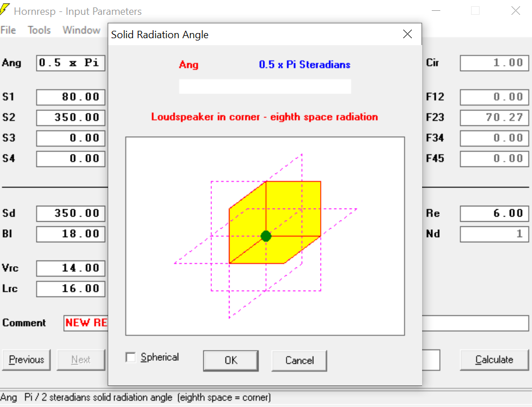This screenshot has width=532, height=407.
Task: Click Cancel in the Solid Radiation Angle dialog
Action: pos(299,360)
